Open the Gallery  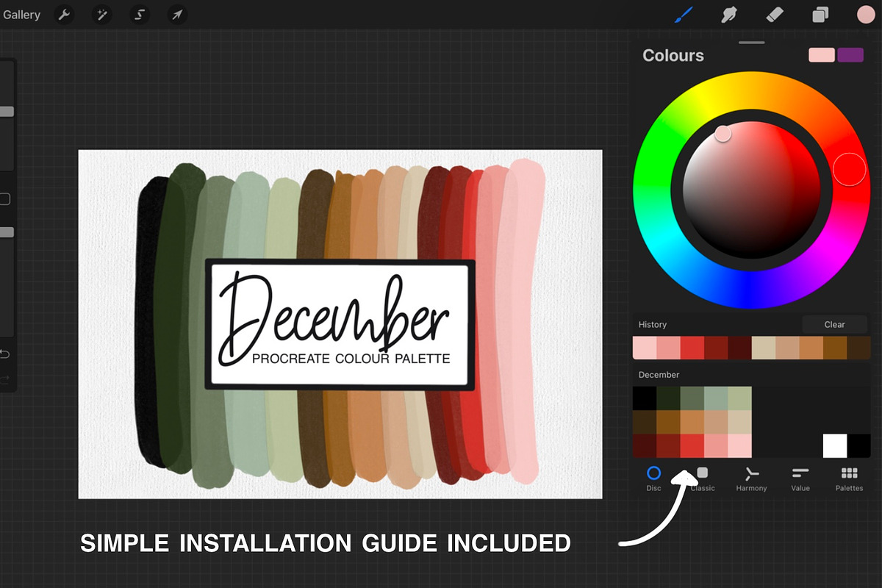point(21,15)
